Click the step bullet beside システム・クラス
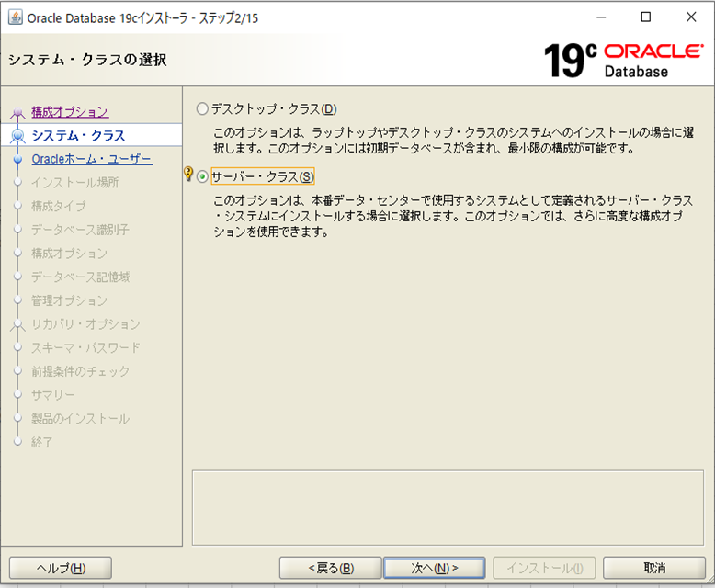This screenshot has width=715, height=588. pyautogui.click(x=17, y=136)
